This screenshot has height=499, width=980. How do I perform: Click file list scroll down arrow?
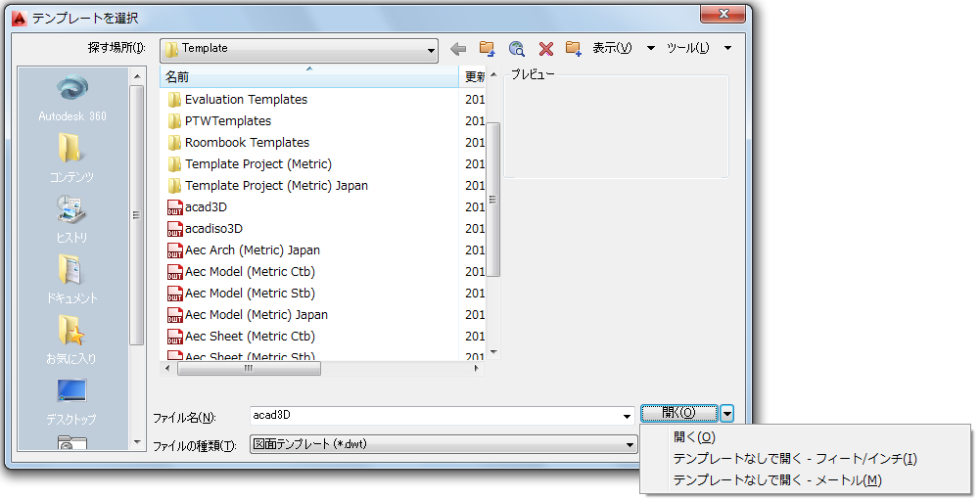point(493,353)
